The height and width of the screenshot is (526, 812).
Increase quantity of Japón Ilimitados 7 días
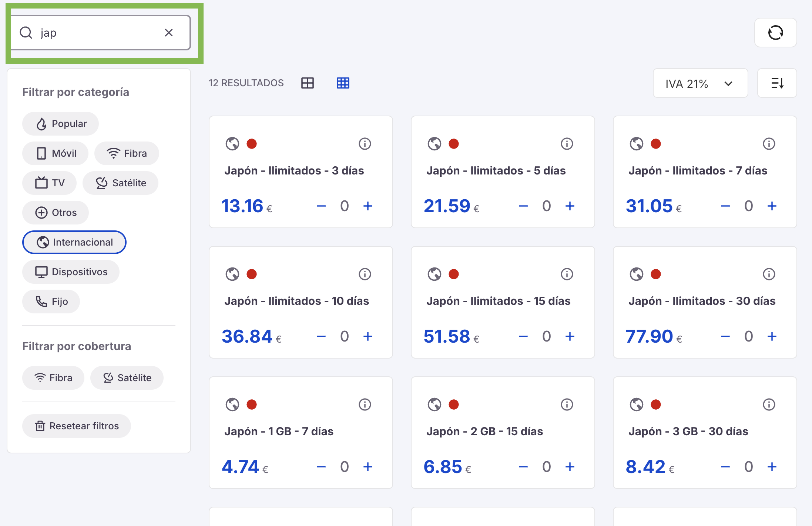(x=772, y=206)
